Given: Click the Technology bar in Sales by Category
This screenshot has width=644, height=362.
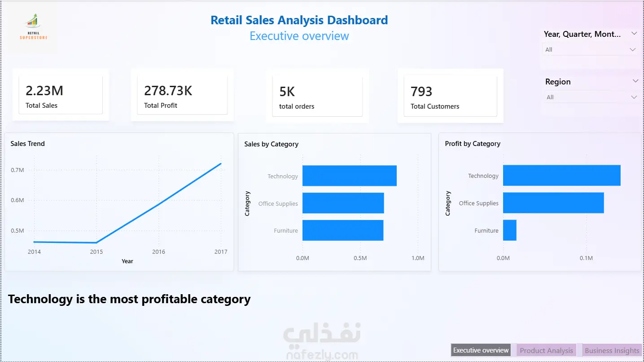Looking at the screenshot, I should tap(350, 176).
